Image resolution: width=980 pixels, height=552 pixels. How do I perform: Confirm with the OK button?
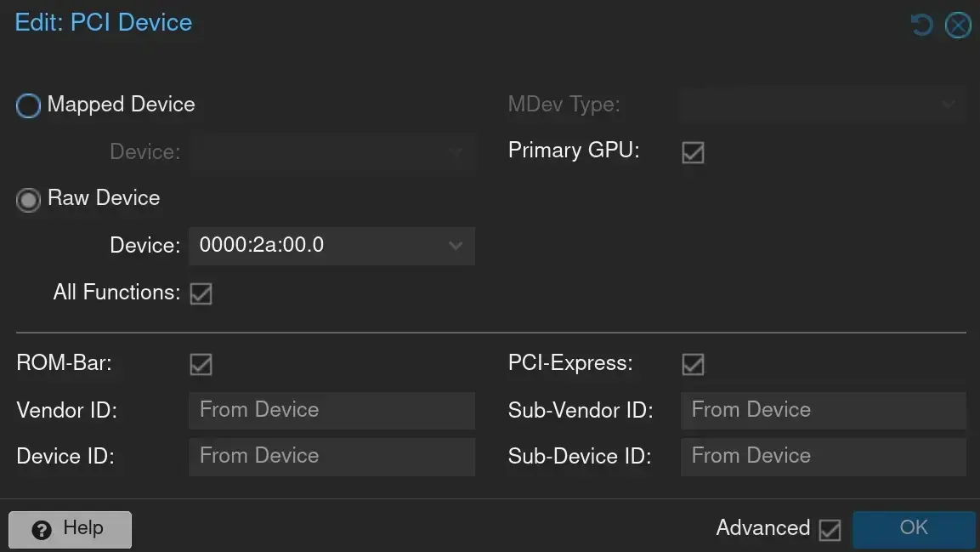coord(914,530)
